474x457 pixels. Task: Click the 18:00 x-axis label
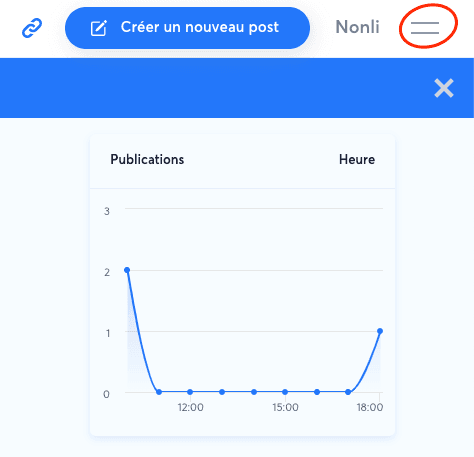click(x=370, y=407)
